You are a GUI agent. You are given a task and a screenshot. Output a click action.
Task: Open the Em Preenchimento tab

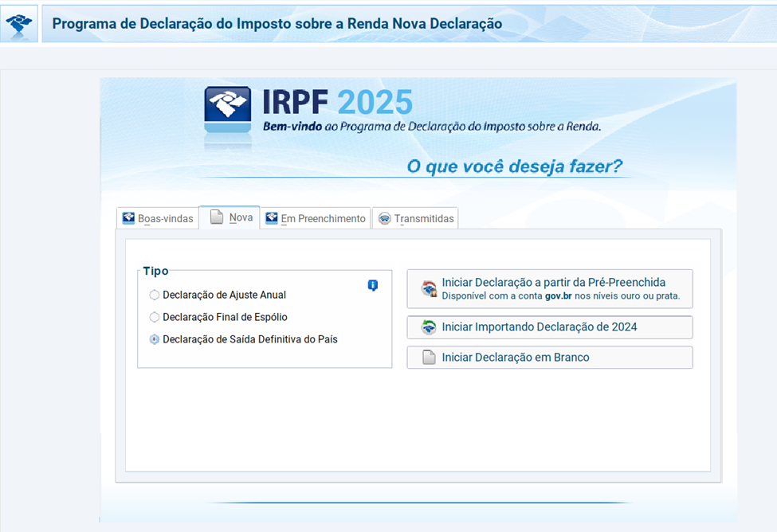click(316, 218)
